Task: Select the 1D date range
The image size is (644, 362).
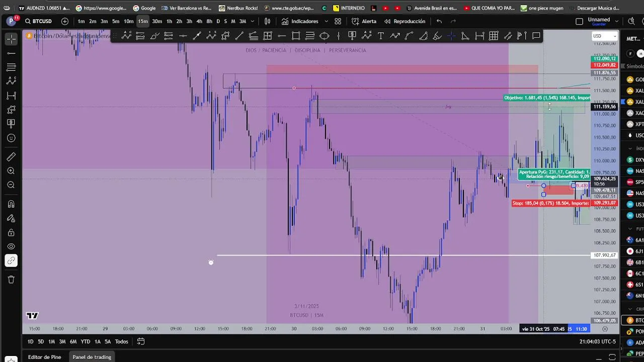Action: (30, 341)
